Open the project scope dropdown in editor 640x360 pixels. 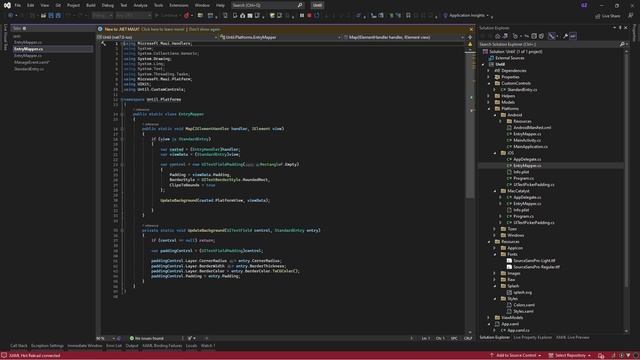[158, 37]
